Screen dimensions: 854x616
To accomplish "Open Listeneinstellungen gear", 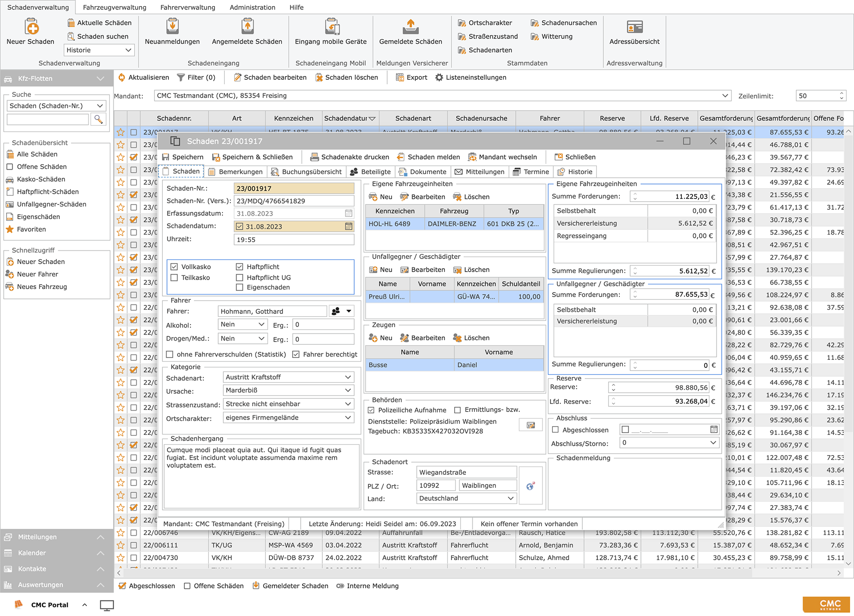I will (x=439, y=77).
